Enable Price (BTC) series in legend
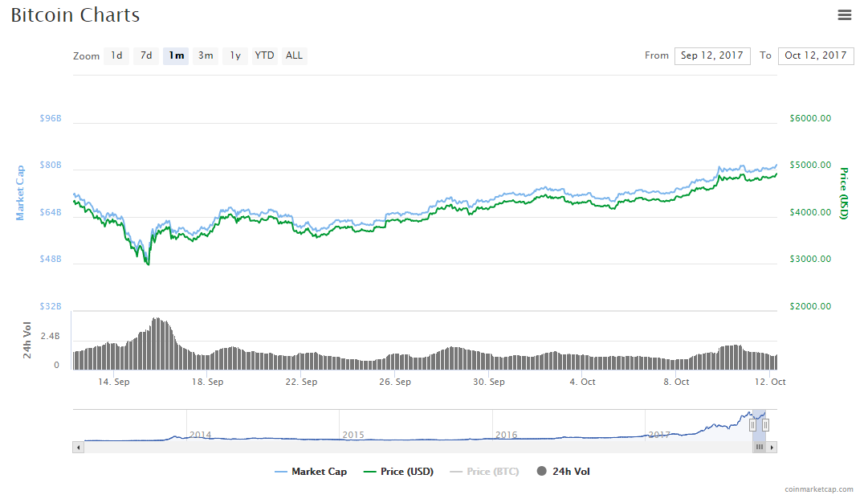Viewport: 868px width, 495px height. tap(485, 472)
